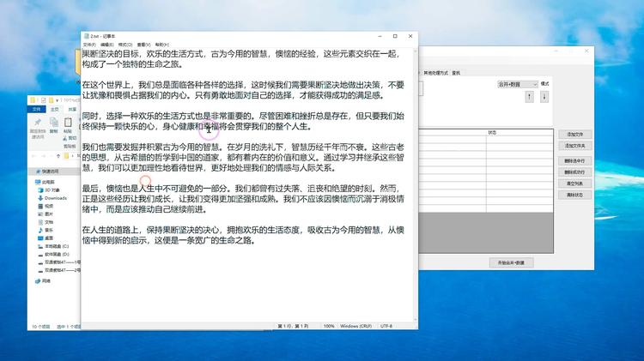Screen dimensions: 644x361
Task: Open the 共享 ribbon tab in Explorer
Action: pyautogui.click(x=72, y=109)
